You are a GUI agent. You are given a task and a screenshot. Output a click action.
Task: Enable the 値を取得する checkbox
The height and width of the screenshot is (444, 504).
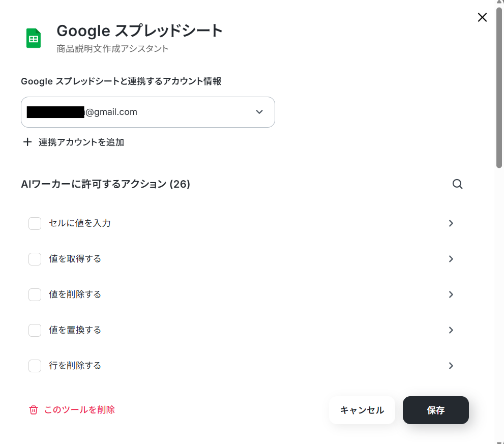tap(35, 259)
